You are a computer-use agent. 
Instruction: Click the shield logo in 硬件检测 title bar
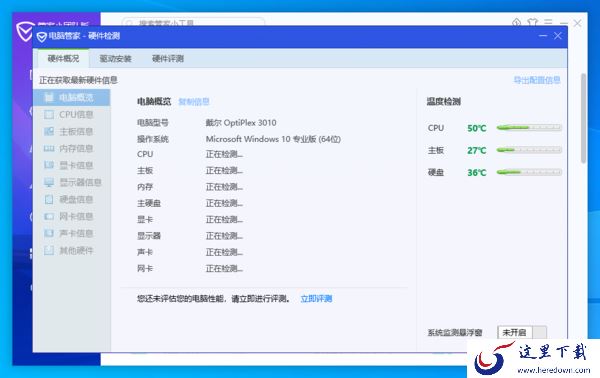(41, 37)
